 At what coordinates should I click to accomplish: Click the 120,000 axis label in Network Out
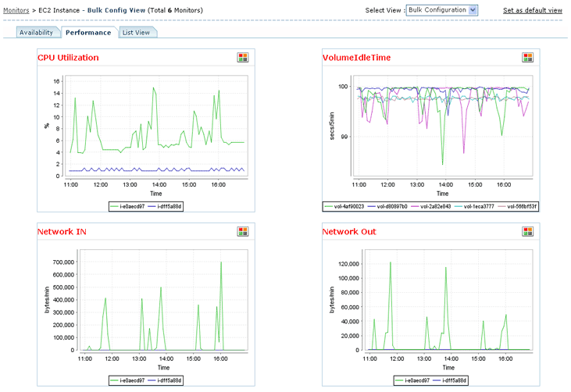[348, 264]
